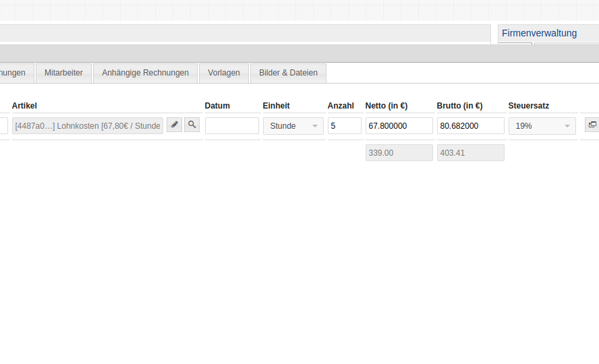This screenshot has height=364, width=599.
Task: Click the Brutto total field 403.41
Action: (470, 153)
